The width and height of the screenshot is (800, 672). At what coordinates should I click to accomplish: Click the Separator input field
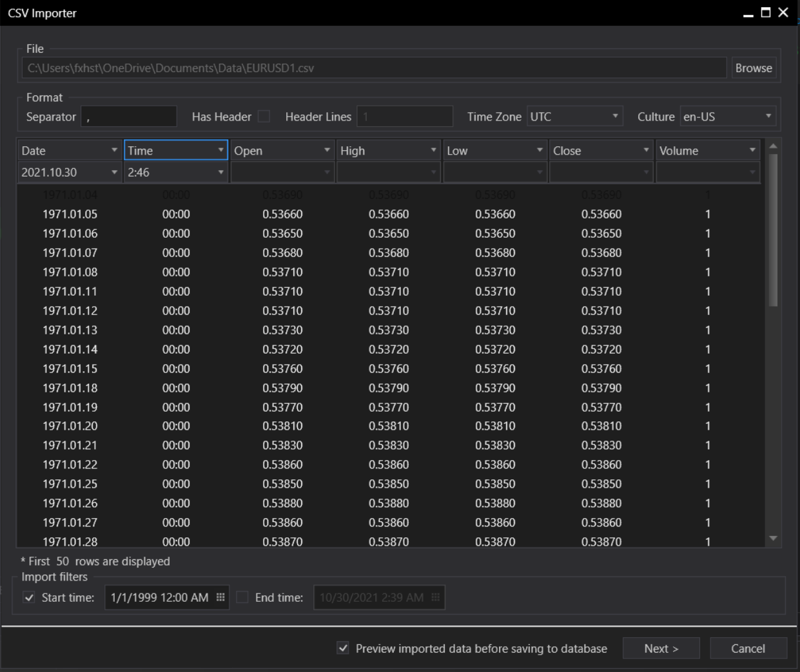129,117
